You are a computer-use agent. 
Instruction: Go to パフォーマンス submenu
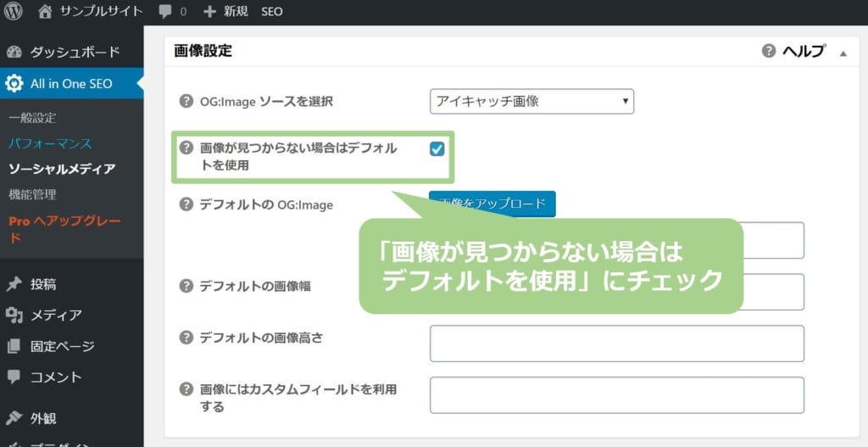pyautogui.click(x=50, y=143)
